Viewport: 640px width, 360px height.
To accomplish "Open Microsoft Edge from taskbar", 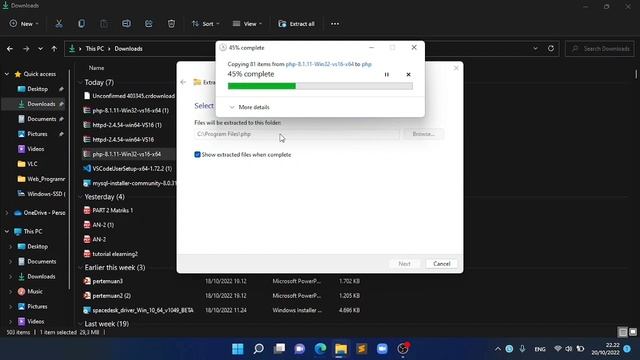I will coord(320,349).
